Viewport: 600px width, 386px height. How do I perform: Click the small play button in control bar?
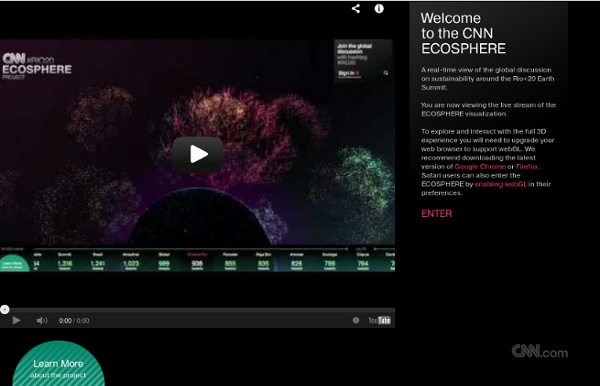(x=16, y=321)
